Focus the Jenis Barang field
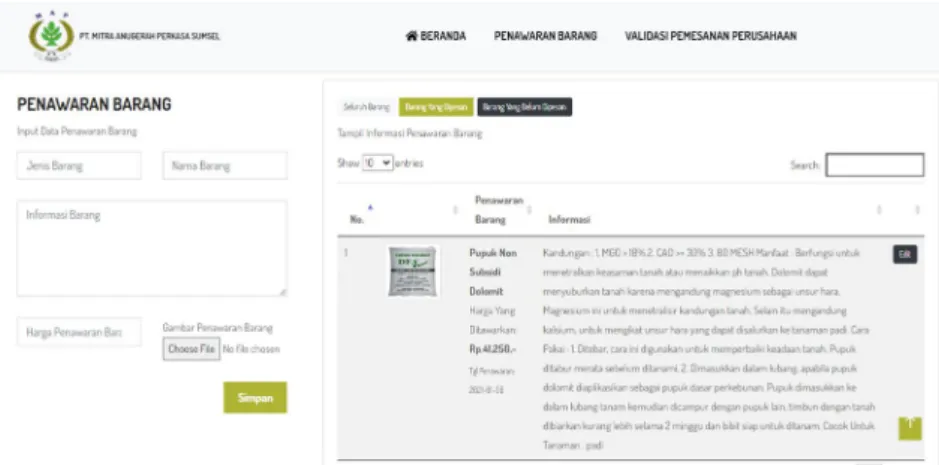 click(x=79, y=165)
